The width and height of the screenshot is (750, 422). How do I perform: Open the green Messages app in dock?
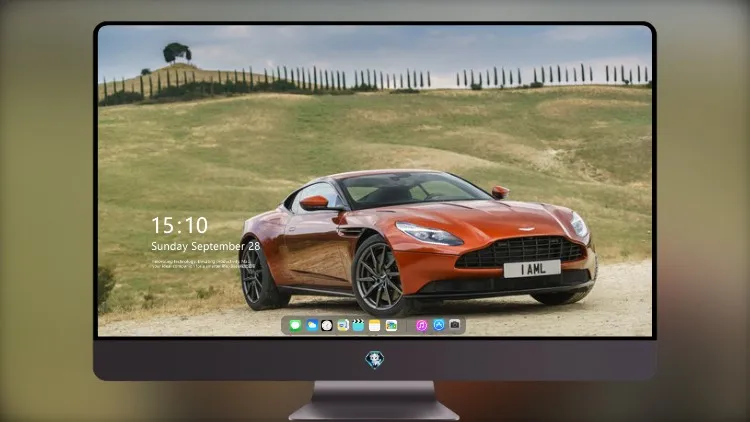click(x=295, y=326)
